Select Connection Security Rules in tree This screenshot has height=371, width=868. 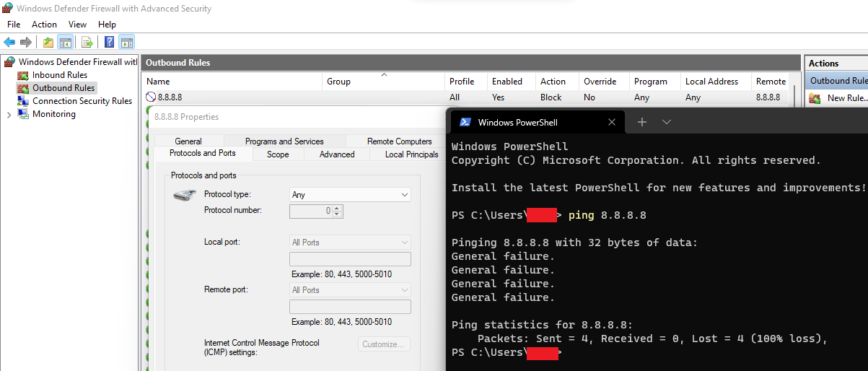82,101
